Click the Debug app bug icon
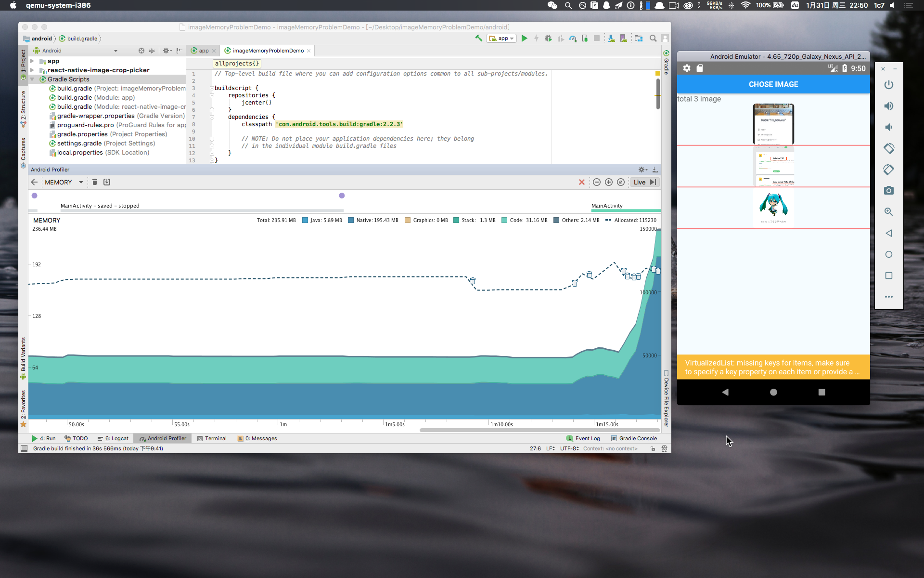The image size is (924, 578). click(548, 38)
